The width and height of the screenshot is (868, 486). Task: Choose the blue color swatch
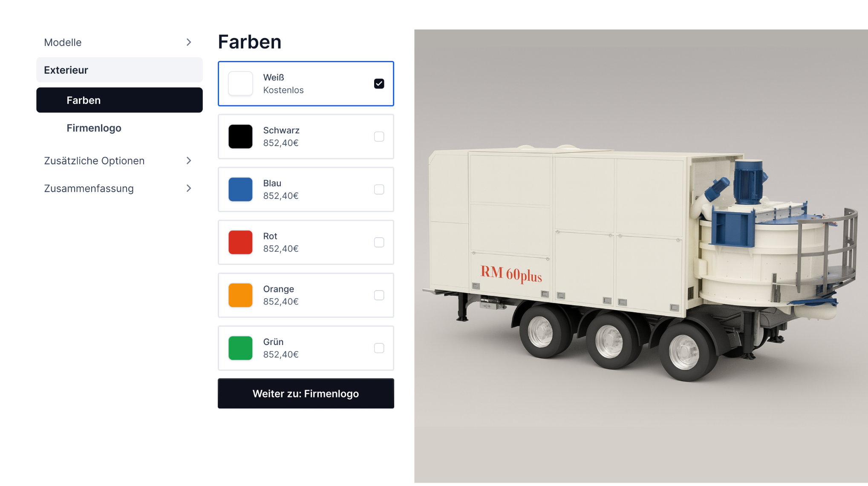240,189
